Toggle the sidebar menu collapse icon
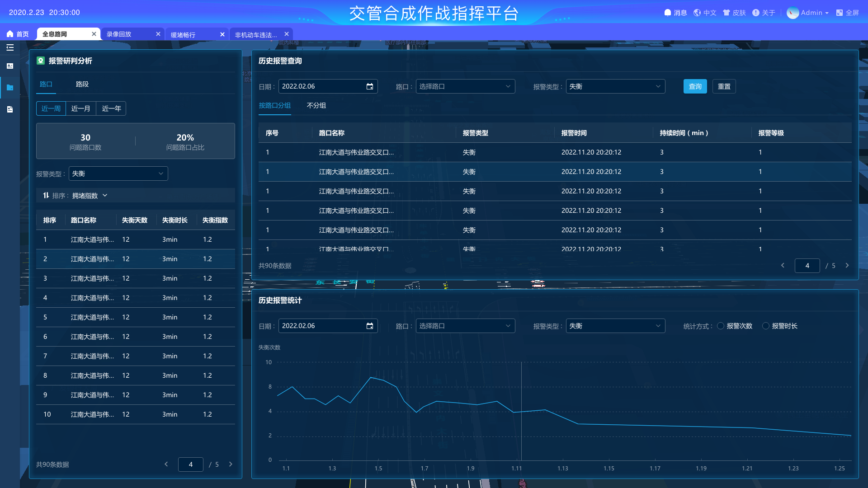The height and width of the screenshot is (488, 868). [x=10, y=47]
